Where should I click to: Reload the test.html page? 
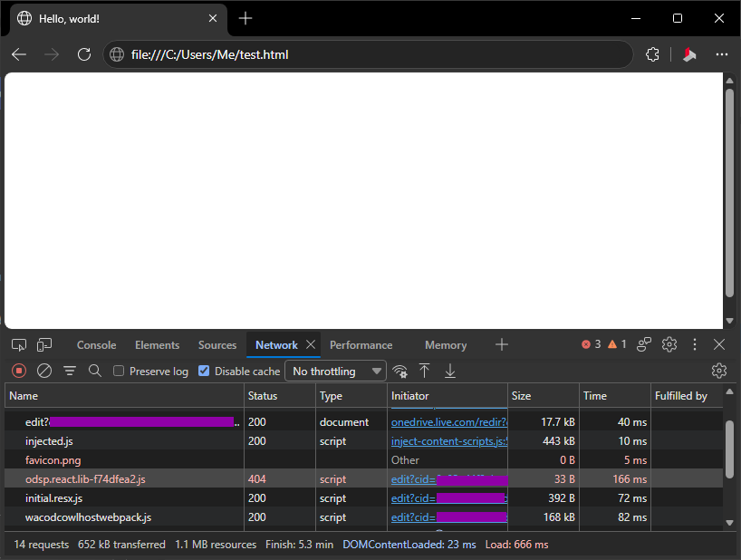(x=84, y=54)
